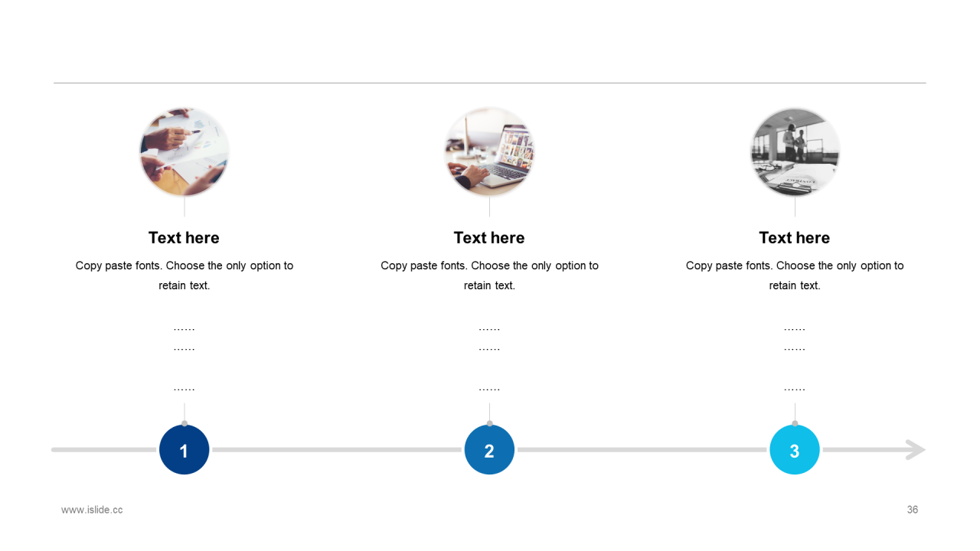Screen dimensions: 980x551
Task: Select the first 'Text here' heading
Action: [x=184, y=238]
